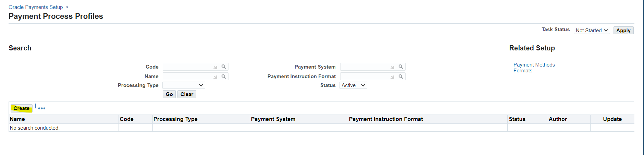Open the Payment Methods related setup link
644x155 pixels.
click(x=534, y=65)
